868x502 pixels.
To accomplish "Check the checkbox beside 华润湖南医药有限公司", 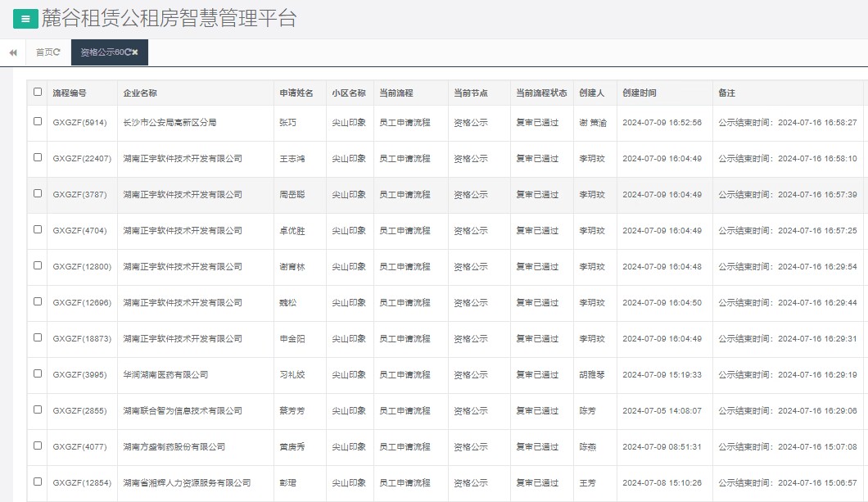I will (37, 374).
